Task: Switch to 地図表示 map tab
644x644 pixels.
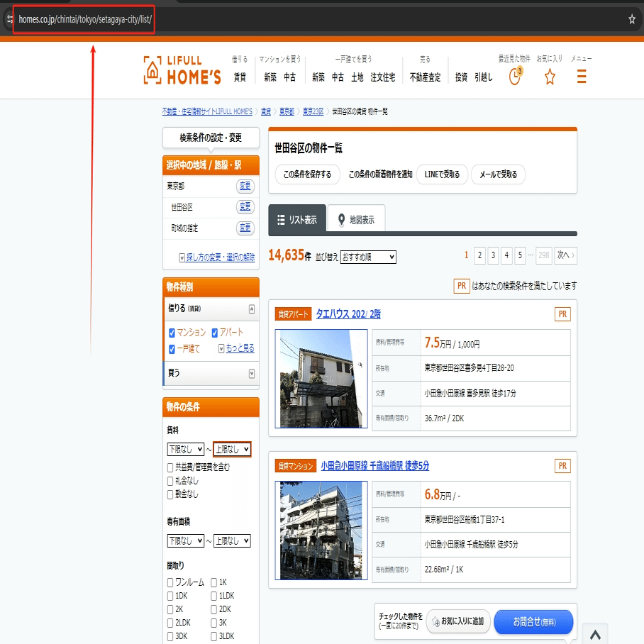Action: click(x=356, y=219)
